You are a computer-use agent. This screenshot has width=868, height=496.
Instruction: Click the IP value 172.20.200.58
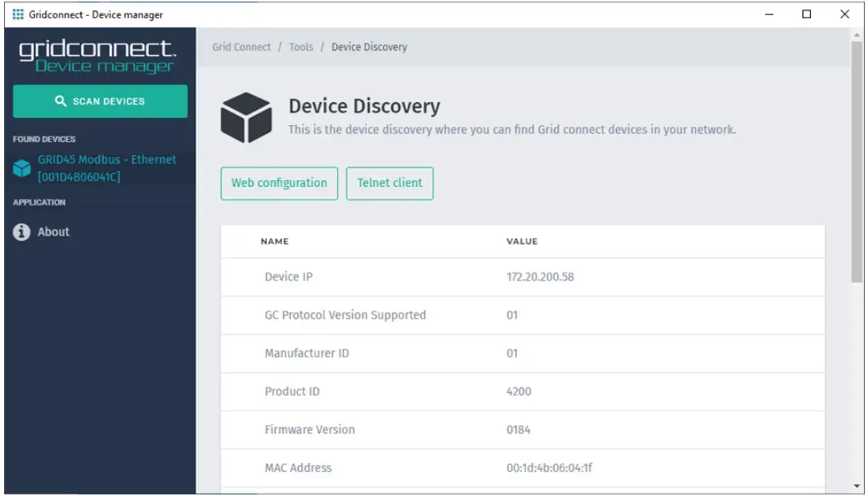[x=541, y=277]
